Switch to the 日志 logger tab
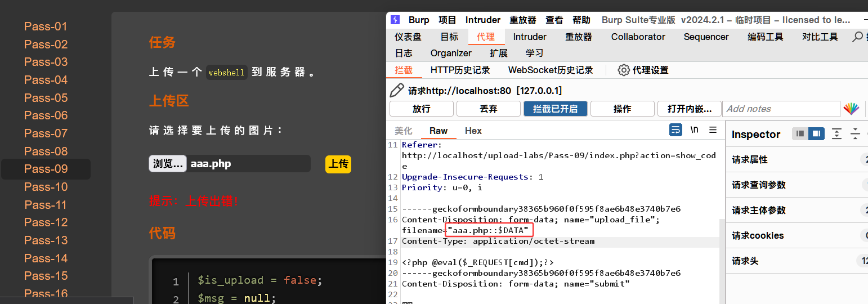This screenshot has height=304, width=868. 404,53
